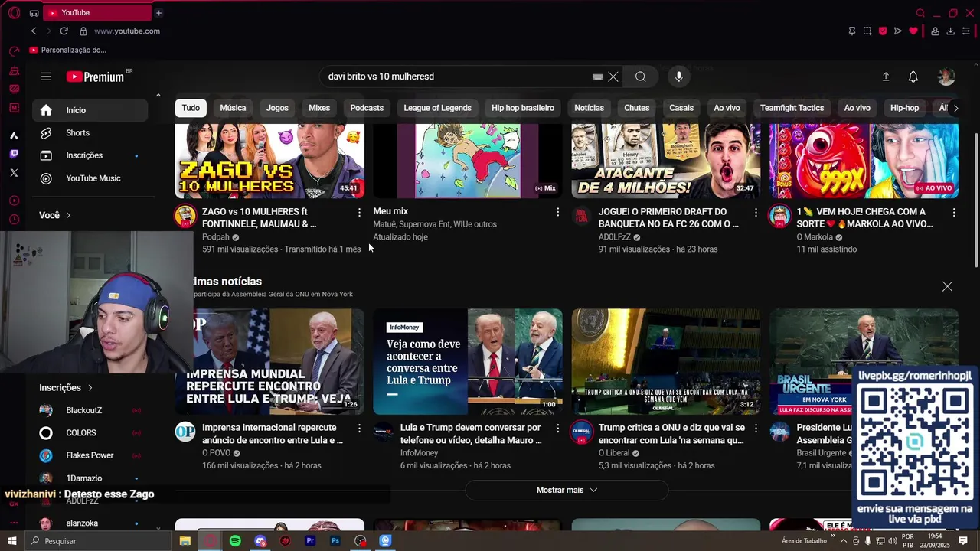The width and height of the screenshot is (980, 551).
Task: Start voice search with microphone
Action: [x=678, y=77]
